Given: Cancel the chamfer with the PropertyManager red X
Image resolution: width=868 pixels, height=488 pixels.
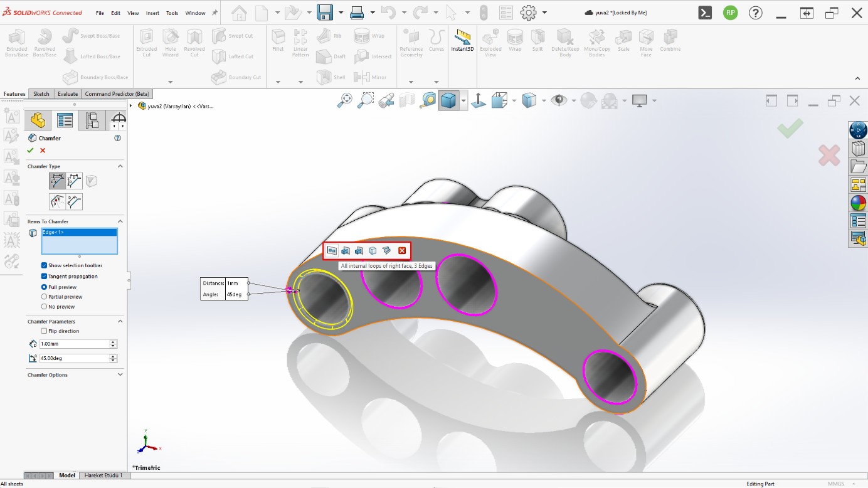Looking at the screenshot, I should 43,151.
